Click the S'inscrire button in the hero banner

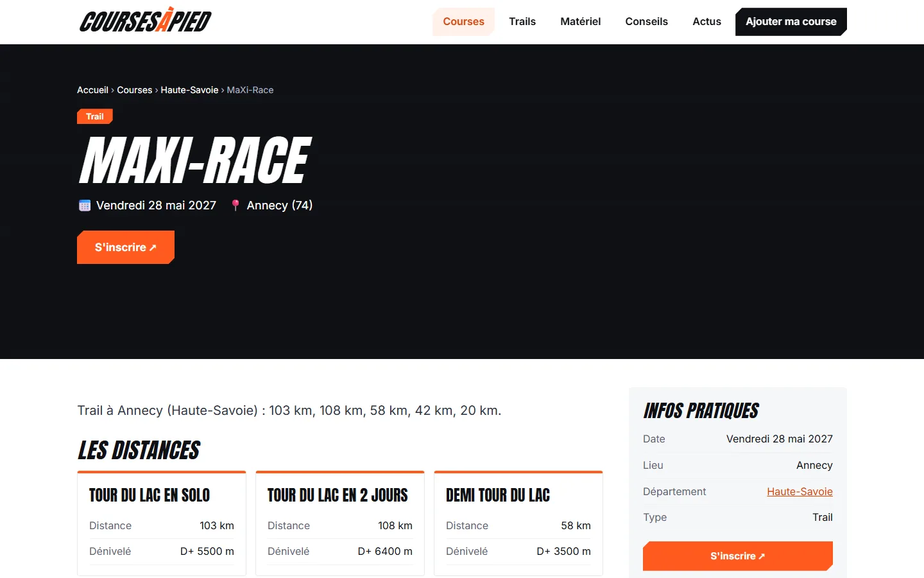[x=126, y=247]
